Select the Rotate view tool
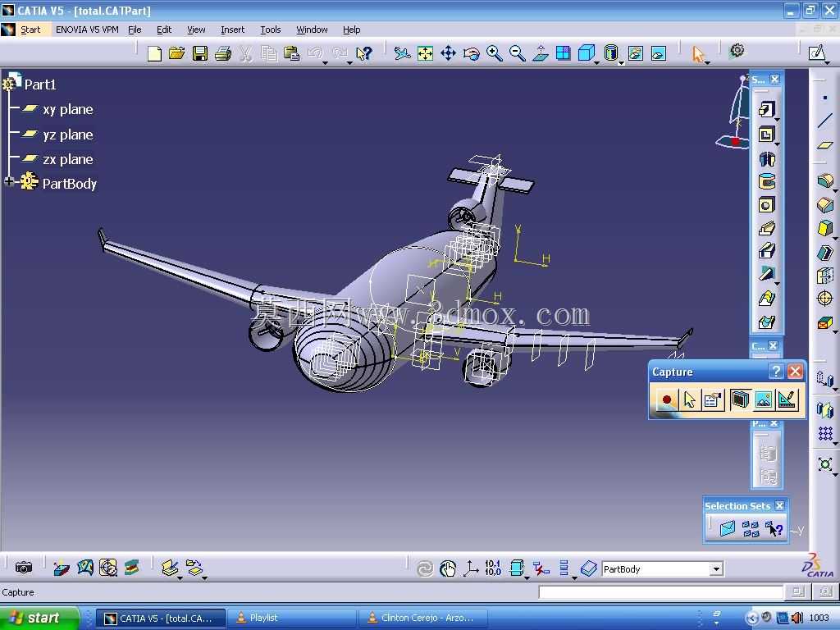The height and width of the screenshot is (630, 840). pos(471,53)
